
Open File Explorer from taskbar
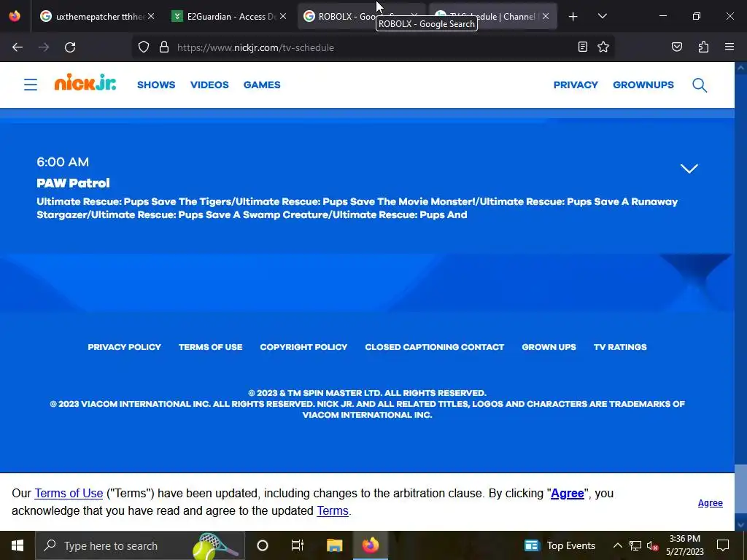click(x=334, y=545)
